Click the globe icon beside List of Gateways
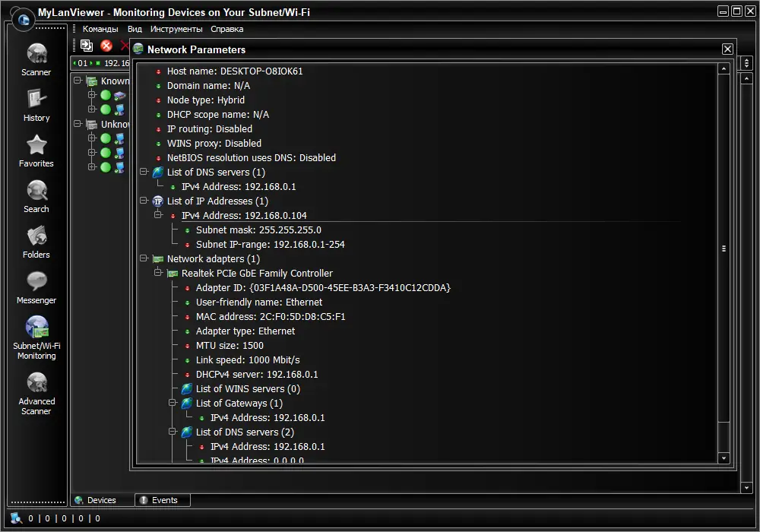Viewport: 760px width, 532px height. [x=187, y=403]
